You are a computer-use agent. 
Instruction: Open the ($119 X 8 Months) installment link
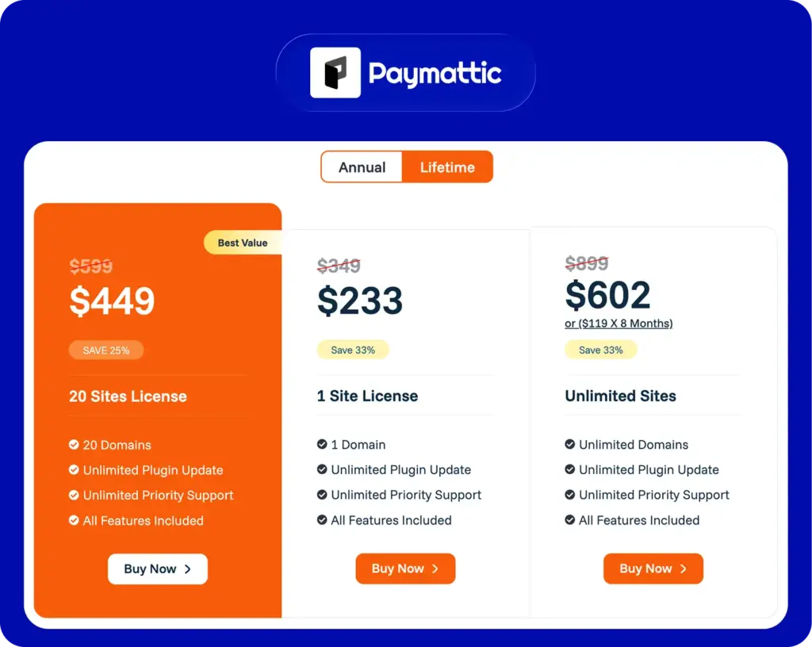[x=619, y=323]
